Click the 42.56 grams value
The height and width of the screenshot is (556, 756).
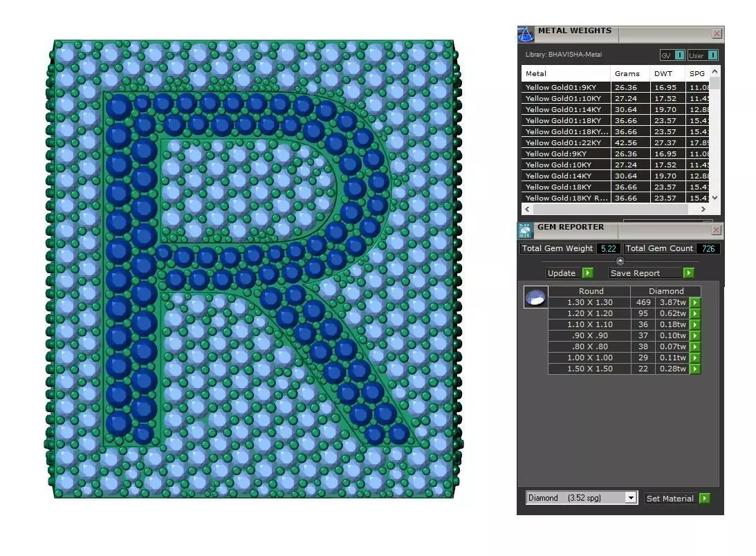(626, 142)
